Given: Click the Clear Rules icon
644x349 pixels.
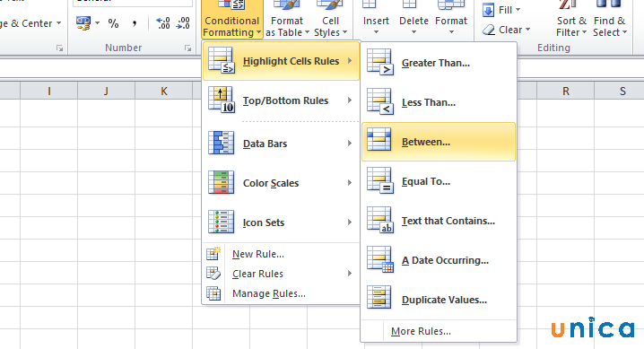Looking at the screenshot, I should point(213,274).
